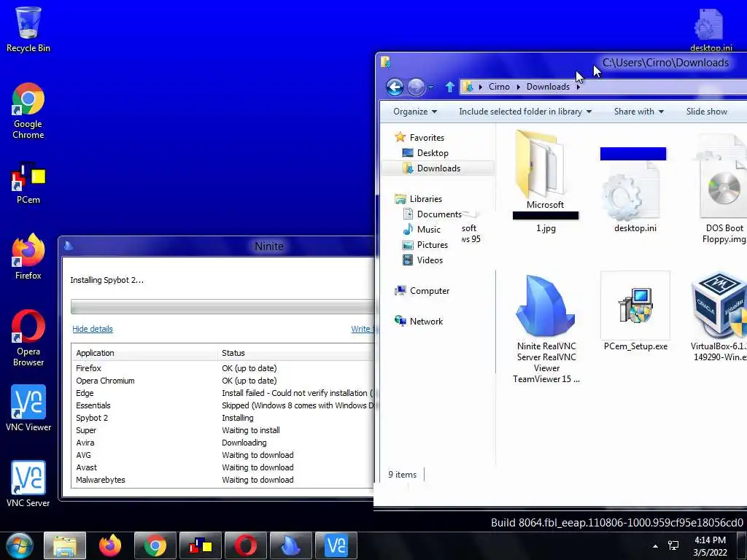Go back in the Explorer window
Image resolution: width=747 pixels, height=560 pixels.
tap(395, 87)
